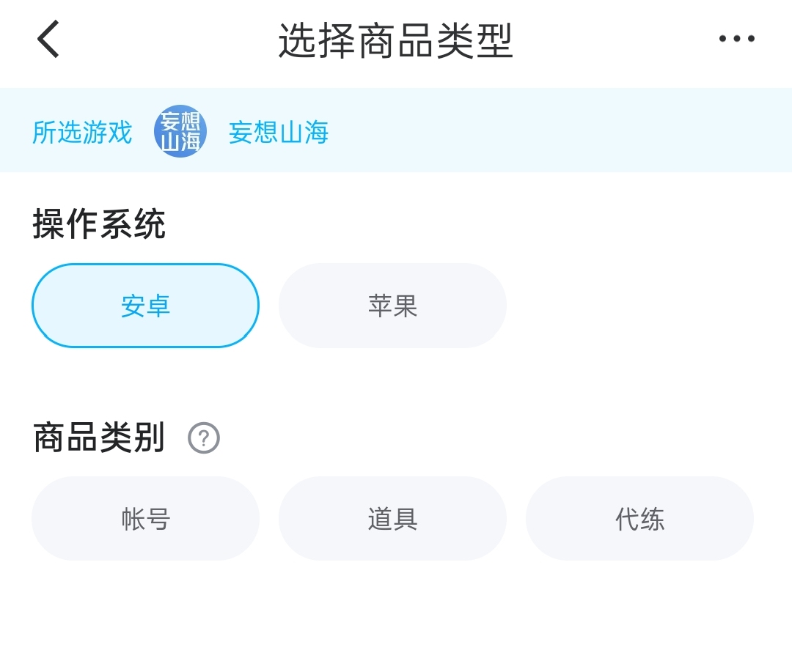This screenshot has width=792, height=672.
Task: Show item goods via 道具 pill
Action: tap(392, 519)
